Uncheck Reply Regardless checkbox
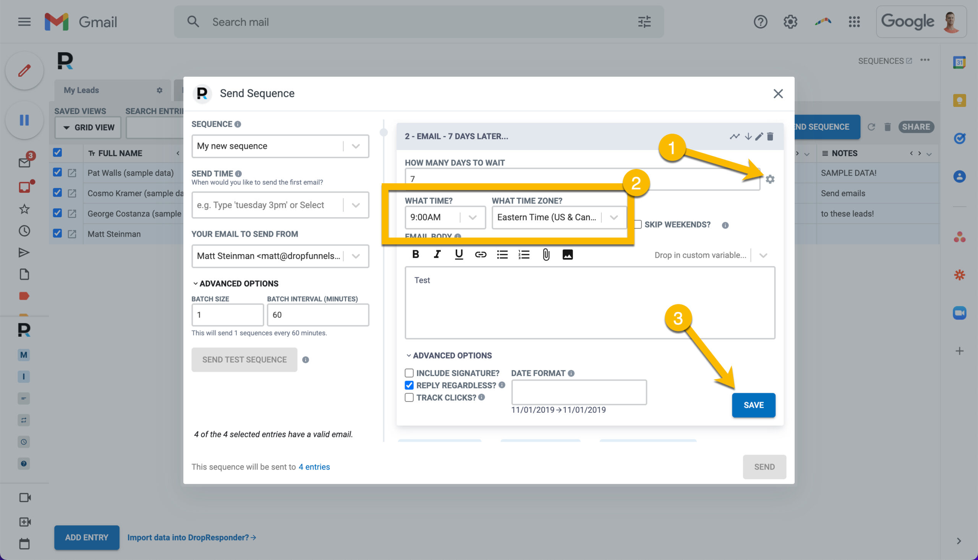The image size is (978, 560). (409, 385)
